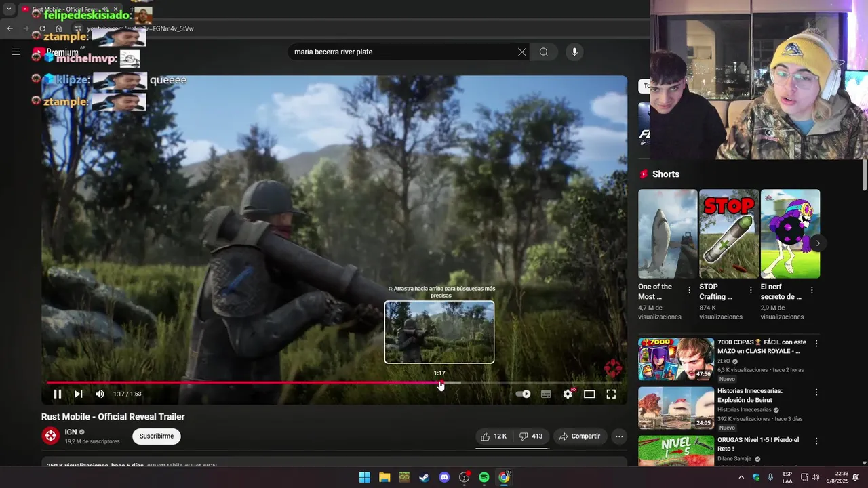Open Steam from the taskbar

pos(424,477)
